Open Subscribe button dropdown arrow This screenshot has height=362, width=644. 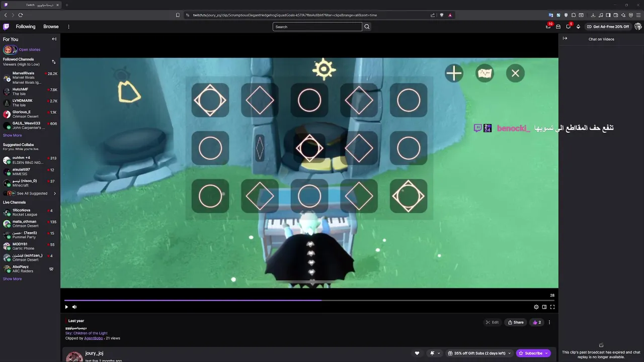pos(546,353)
